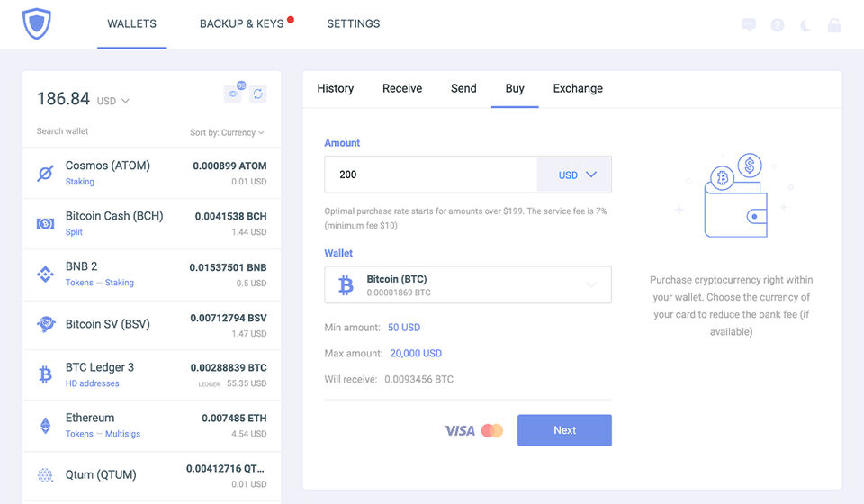864x504 pixels.
Task: Switch to the Exchange tab
Action: click(x=578, y=88)
